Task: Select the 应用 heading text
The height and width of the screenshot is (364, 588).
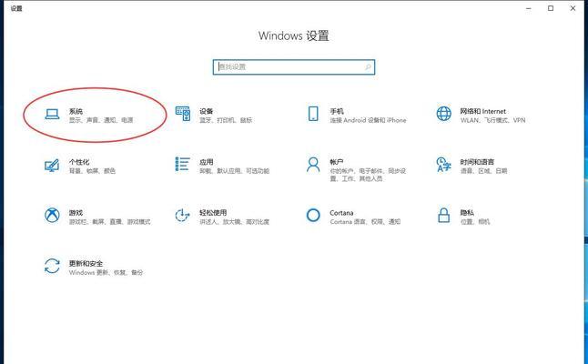Action: click(207, 162)
